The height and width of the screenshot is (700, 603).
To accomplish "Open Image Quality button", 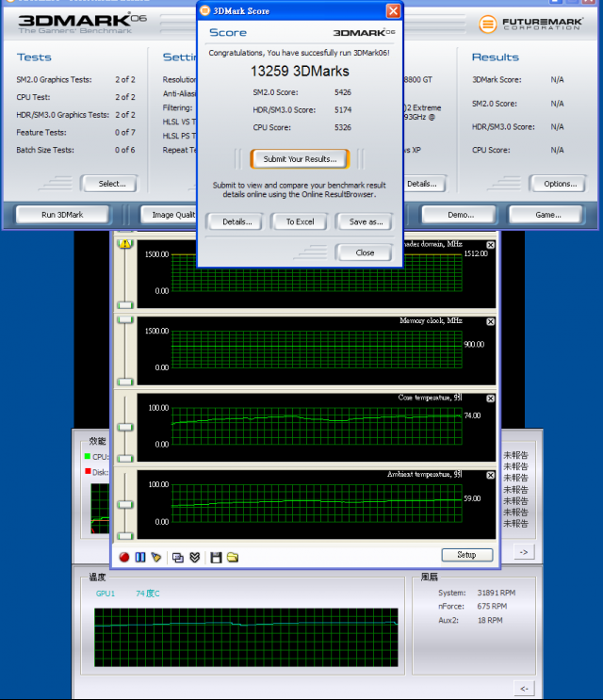I will click(x=169, y=215).
